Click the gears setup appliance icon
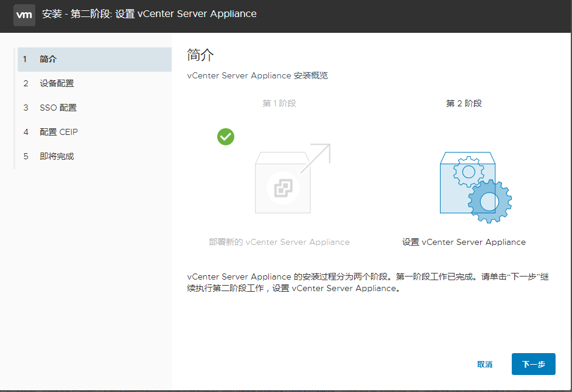 pos(476,187)
